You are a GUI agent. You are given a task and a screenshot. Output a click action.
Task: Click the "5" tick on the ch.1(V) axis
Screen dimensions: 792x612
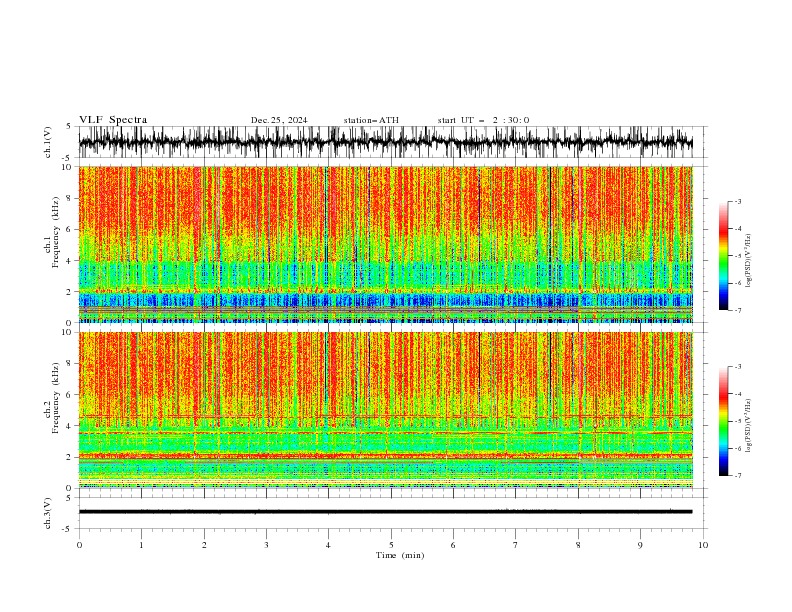(69, 126)
